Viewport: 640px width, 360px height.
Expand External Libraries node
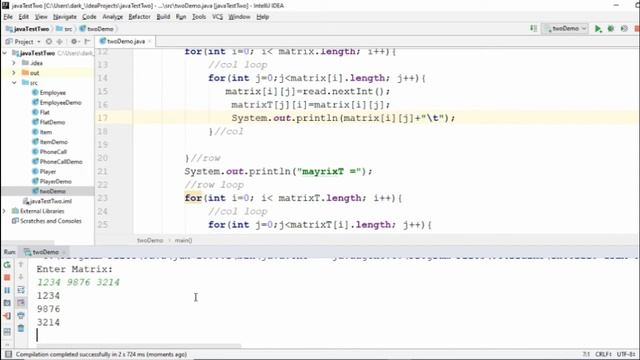[5, 211]
